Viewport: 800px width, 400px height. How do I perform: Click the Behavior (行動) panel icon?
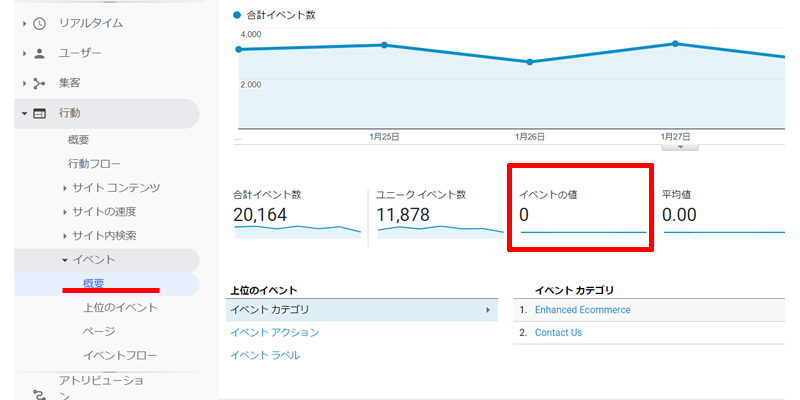pos(39,113)
